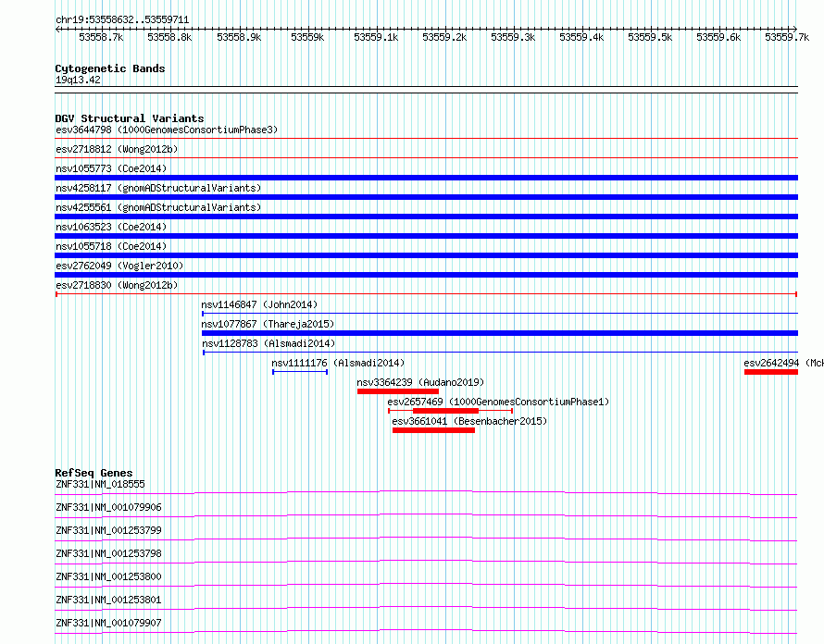Click the red bar under esv3661041
This screenshot has height=644, width=824.
click(433, 430)
